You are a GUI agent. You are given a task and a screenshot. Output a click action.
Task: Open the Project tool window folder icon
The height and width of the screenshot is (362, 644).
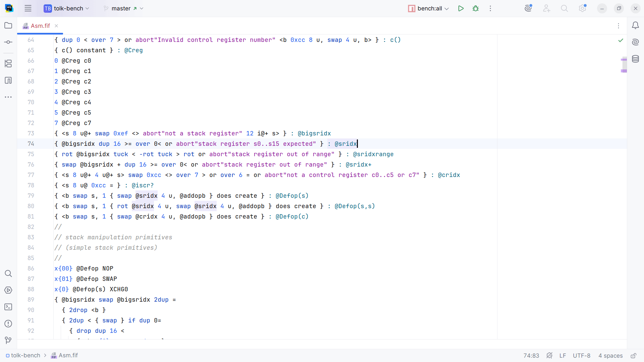click(8, 25)
